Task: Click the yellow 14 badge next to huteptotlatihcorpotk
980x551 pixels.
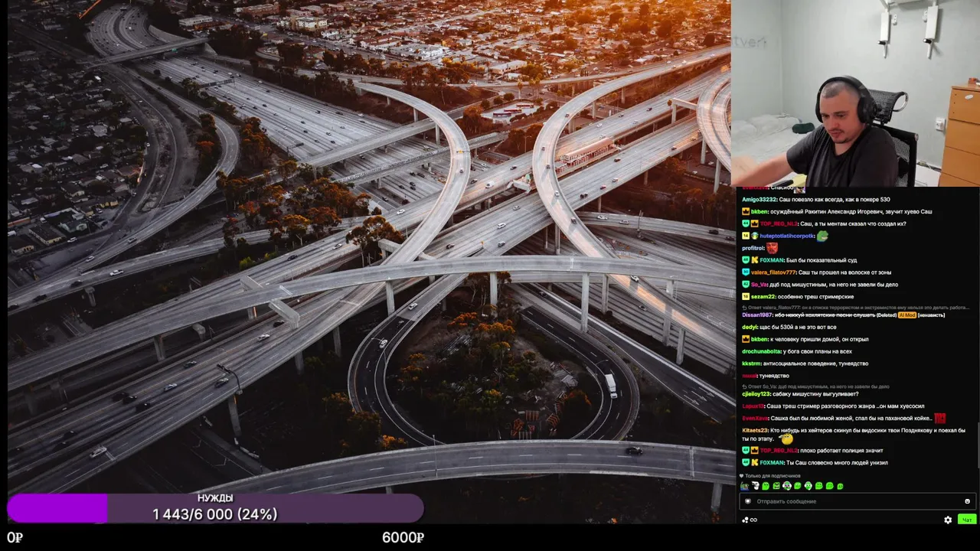Action: click(746, 236)
